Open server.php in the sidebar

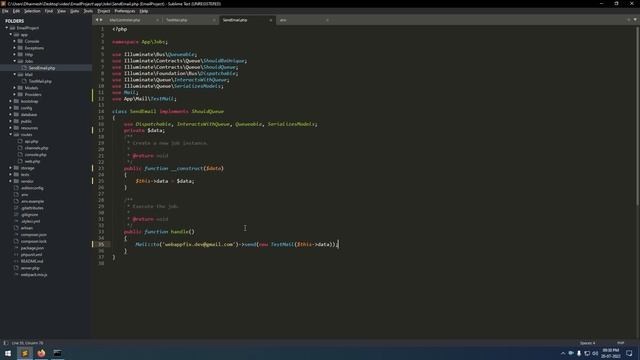(x=30, y=268)
